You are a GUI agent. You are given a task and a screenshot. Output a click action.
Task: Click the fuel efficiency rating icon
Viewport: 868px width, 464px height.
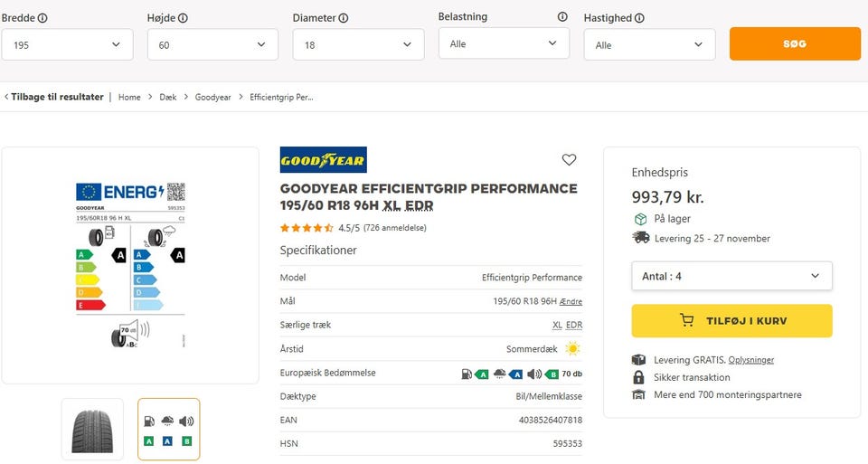click(466, 374)
